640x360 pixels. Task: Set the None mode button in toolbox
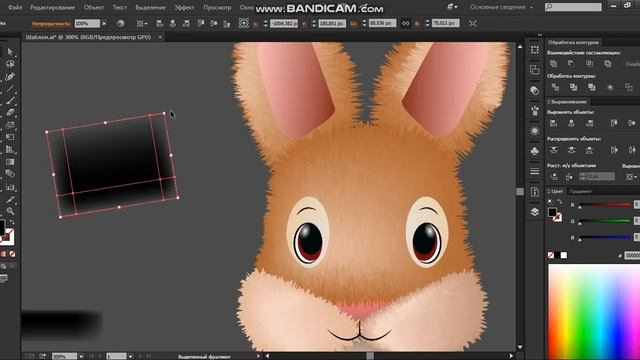click(12, 254)
